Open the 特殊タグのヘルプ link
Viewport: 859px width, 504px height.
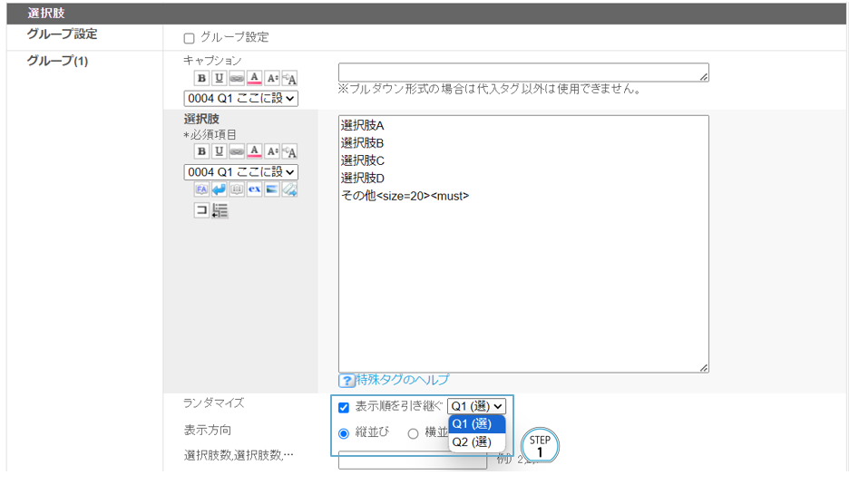tap(402, 380)
